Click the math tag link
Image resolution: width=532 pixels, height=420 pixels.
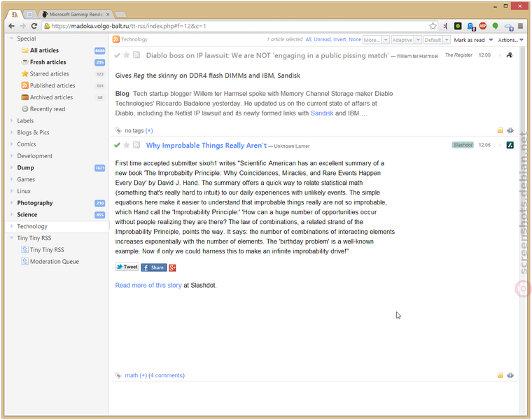click(132, 375)
